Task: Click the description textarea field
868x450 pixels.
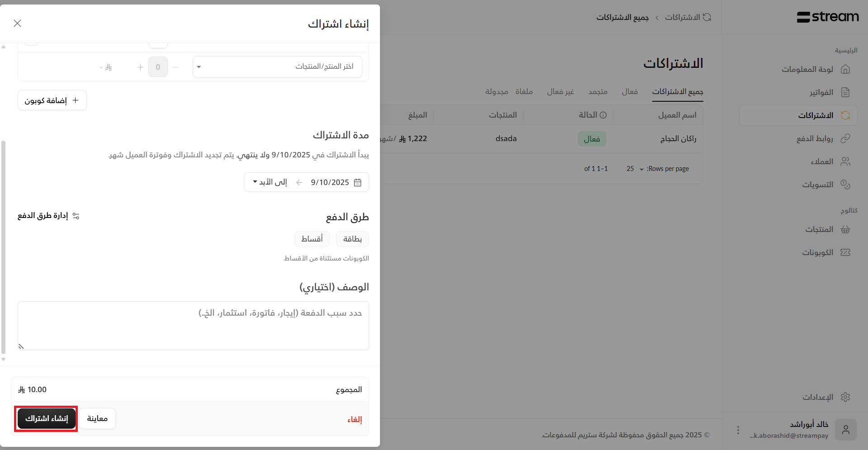Action: tap(193, 326)
